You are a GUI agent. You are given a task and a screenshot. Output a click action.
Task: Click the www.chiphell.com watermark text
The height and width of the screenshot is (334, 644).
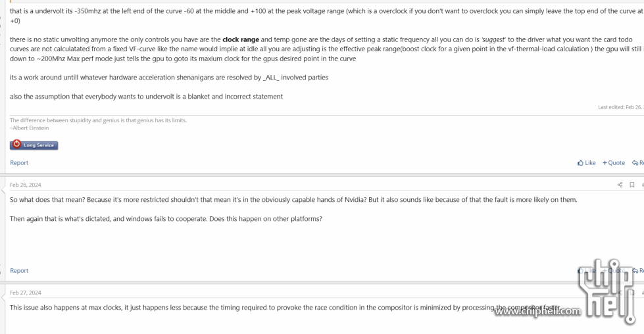[x=537, y=311]
